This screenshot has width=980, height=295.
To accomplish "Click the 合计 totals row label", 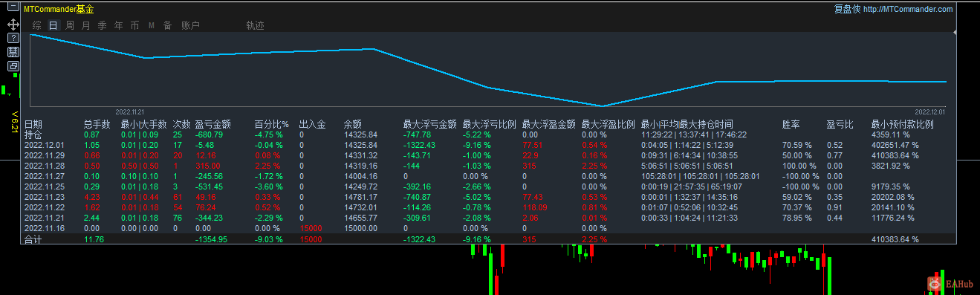I will pyautogui.click(x=33, y=239).
